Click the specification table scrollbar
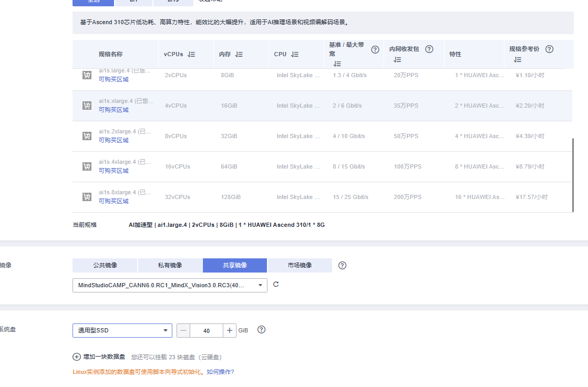Viewport: 588px width, 387px height. (573, 175)
